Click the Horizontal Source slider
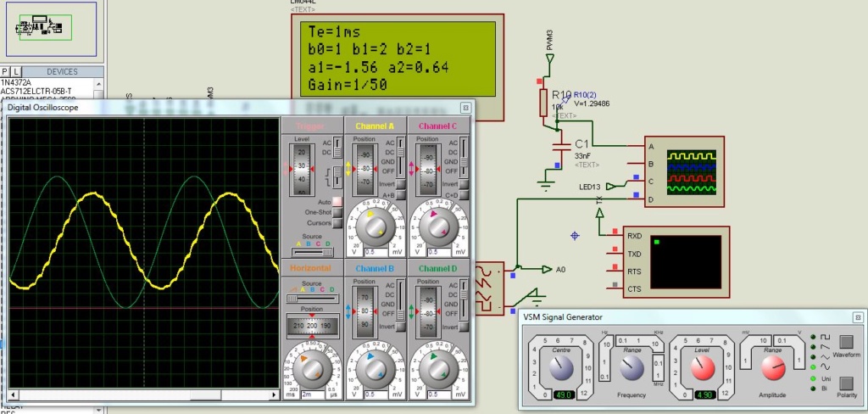The width and height of the screenshot is (868, 414). [312, 298]
